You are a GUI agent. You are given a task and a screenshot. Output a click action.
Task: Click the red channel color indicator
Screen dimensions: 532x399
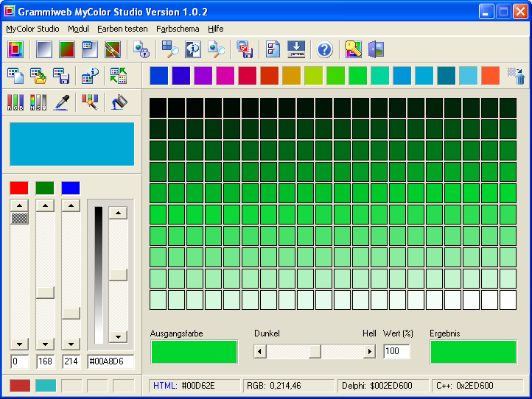pyautogui.click(x=19, y=188)
